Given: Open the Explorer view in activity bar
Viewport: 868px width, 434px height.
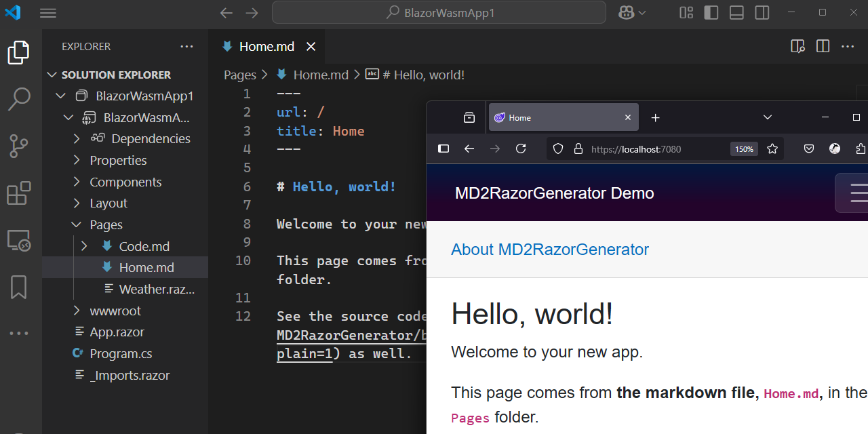Looking at the screenshot, I should point(19,52).
